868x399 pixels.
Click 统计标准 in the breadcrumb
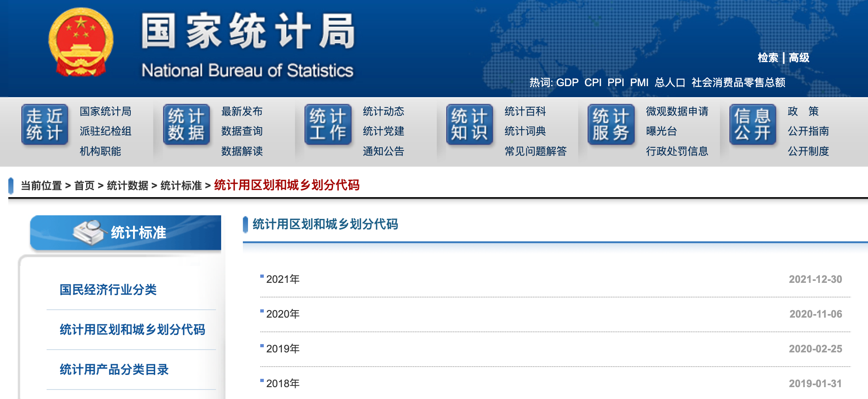tap(181, 186)
